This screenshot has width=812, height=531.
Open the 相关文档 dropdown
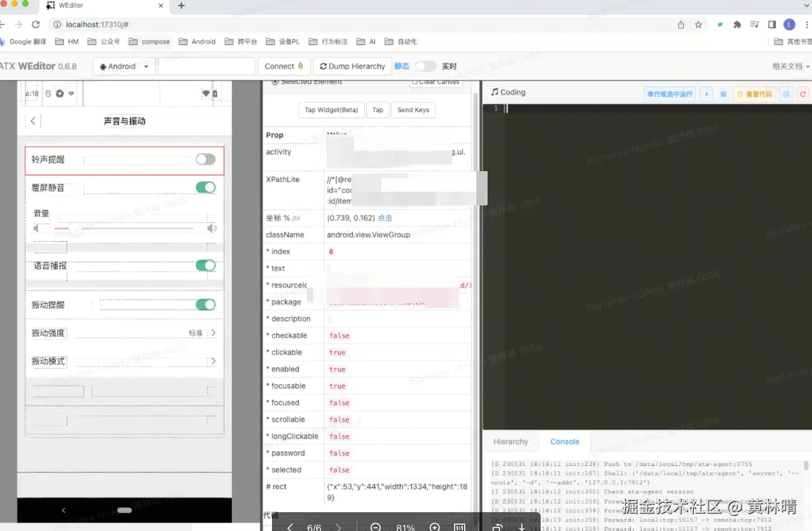point(791,66)
